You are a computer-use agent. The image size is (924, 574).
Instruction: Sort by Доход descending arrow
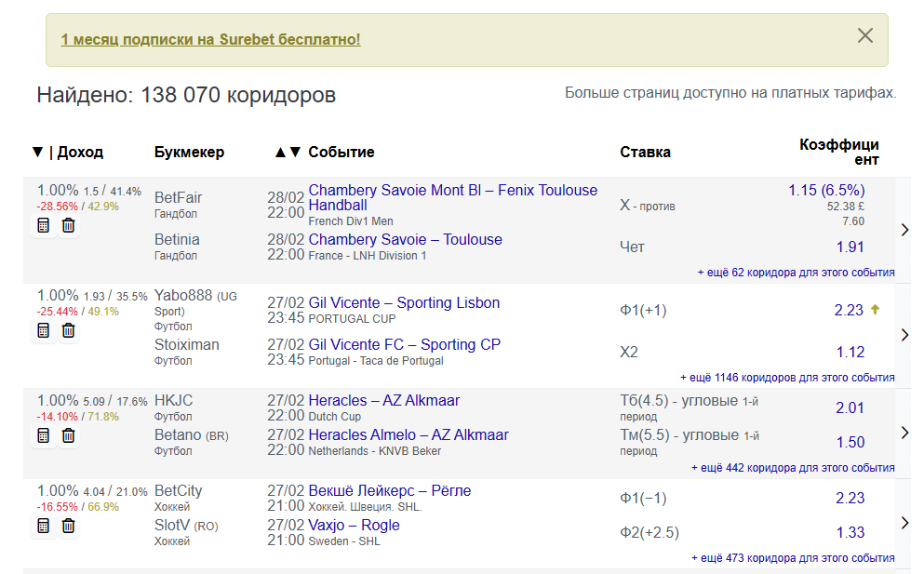38,152
